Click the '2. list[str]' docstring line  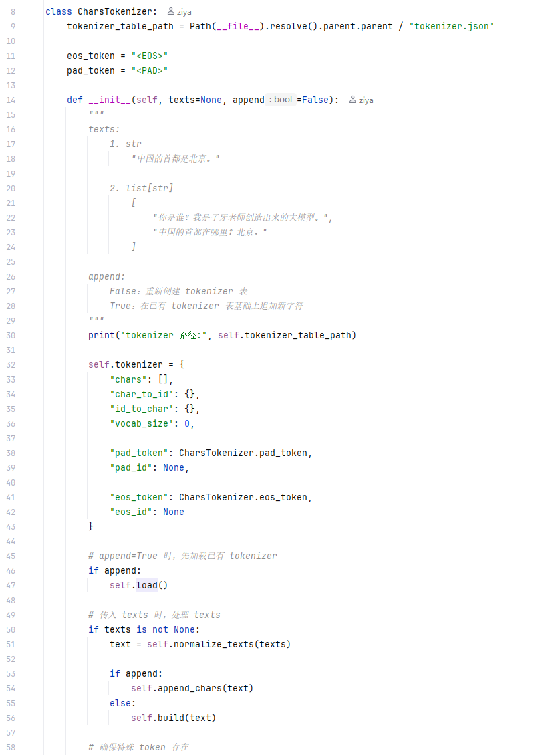tap(141, 189)
